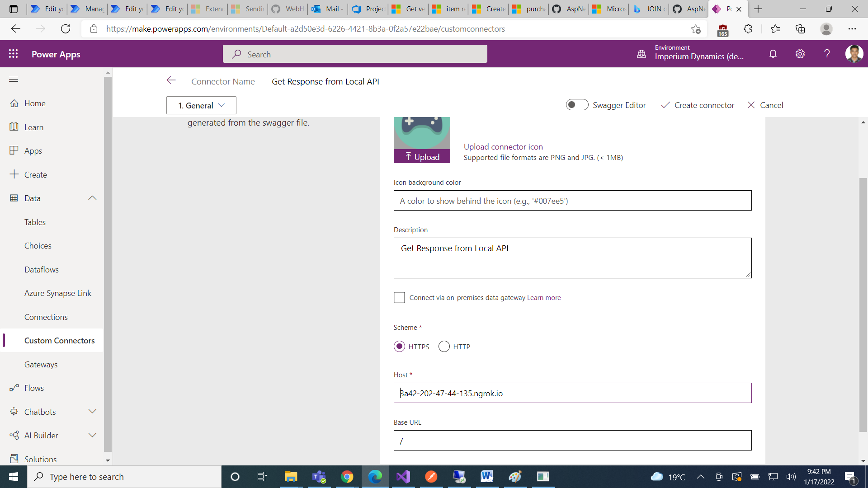Image resolution: width=868 pixels, height=488 pixels.
Task: Open the Settings gear in Power Apps header
Action: pos(800,54)
